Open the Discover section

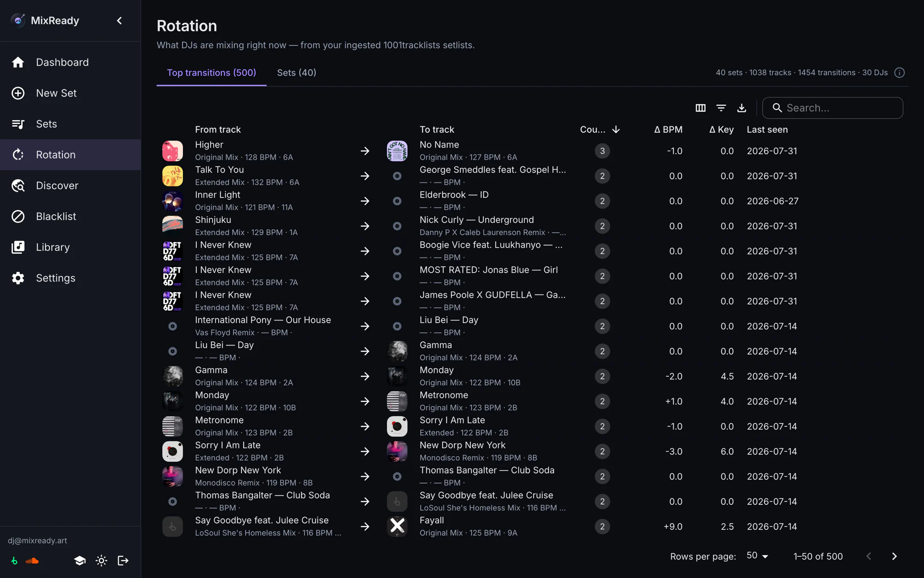70,185
